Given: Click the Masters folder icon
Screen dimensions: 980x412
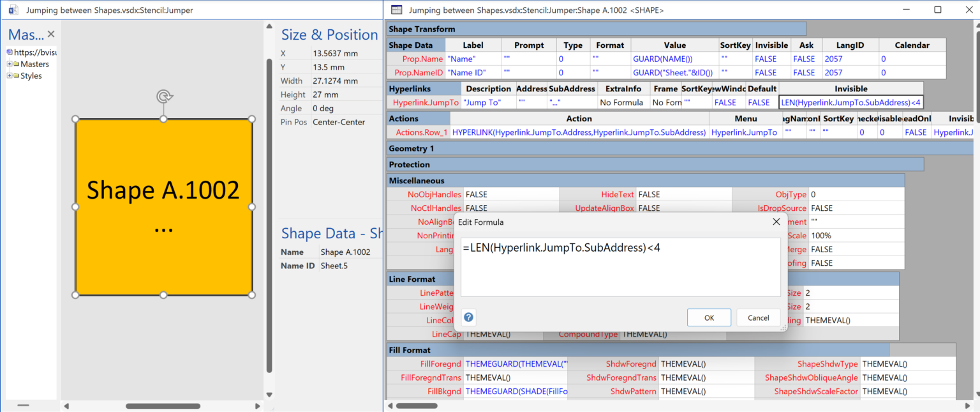Looking at the screenshot, I should (x=16, y=64).
